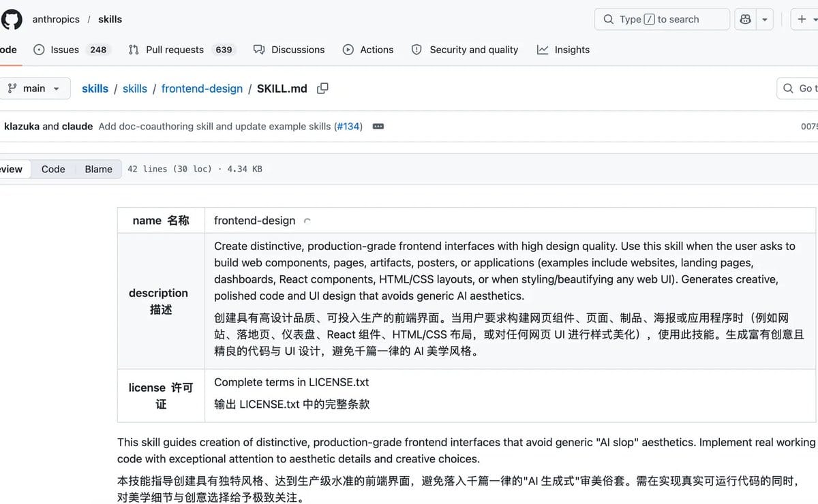Switch to the Insights tab

[563, 50]
